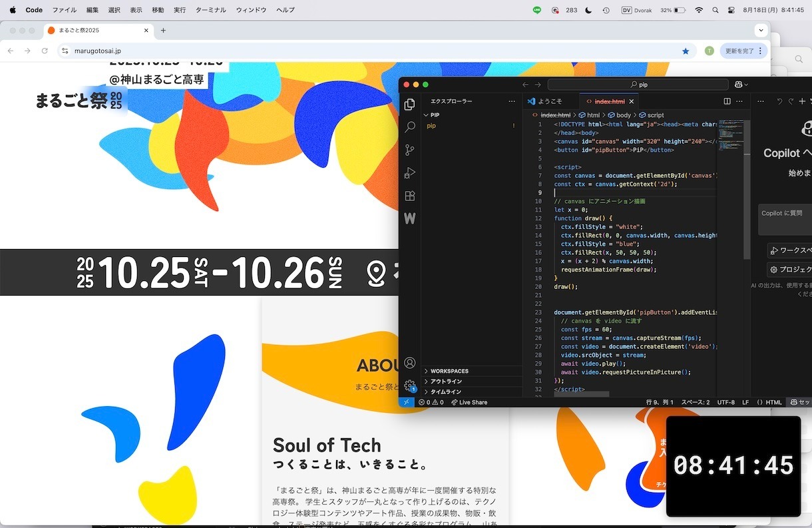Open the Manage gear icon in VS Code
Viewport: 812px width, 528px height.
(x=410, y=386)
